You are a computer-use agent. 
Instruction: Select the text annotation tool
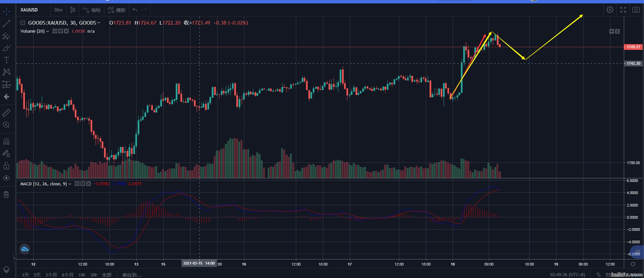point(6,60)
